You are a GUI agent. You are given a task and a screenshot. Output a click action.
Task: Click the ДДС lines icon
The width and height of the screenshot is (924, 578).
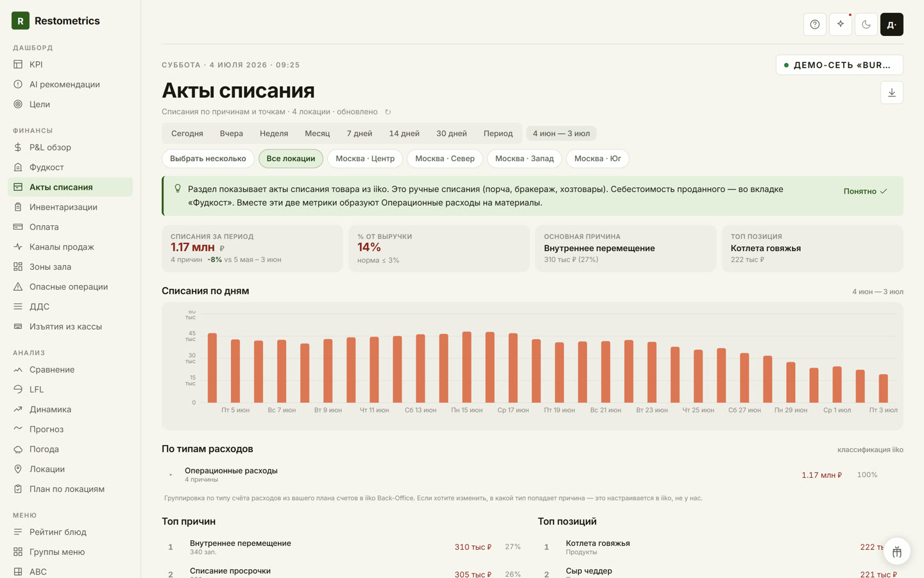(18, 306)
